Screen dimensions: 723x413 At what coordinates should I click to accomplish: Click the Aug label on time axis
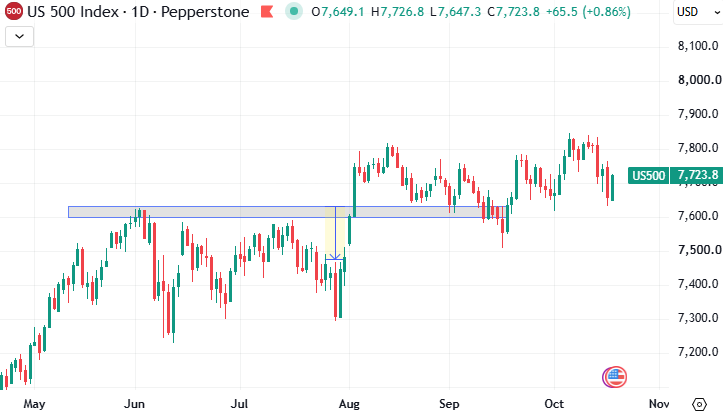tap(349, 404)
